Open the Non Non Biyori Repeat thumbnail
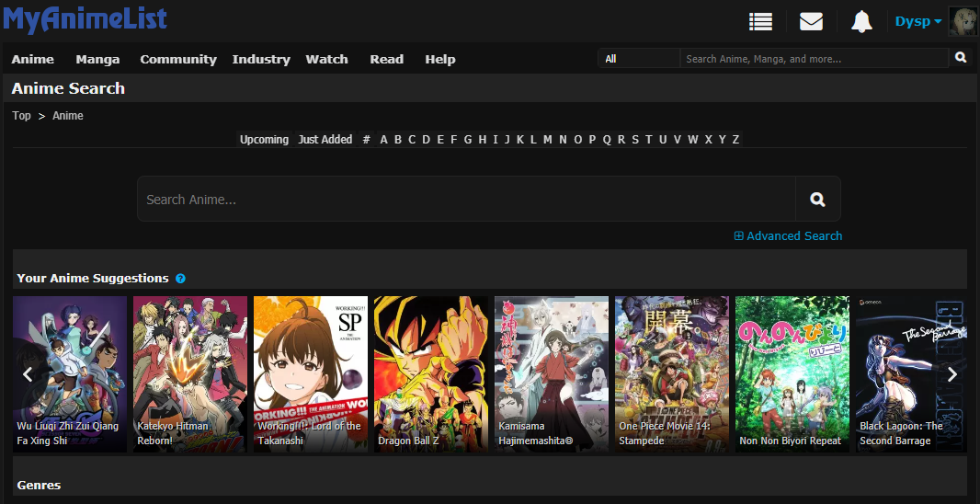980x504 pixels. [792, 373]
